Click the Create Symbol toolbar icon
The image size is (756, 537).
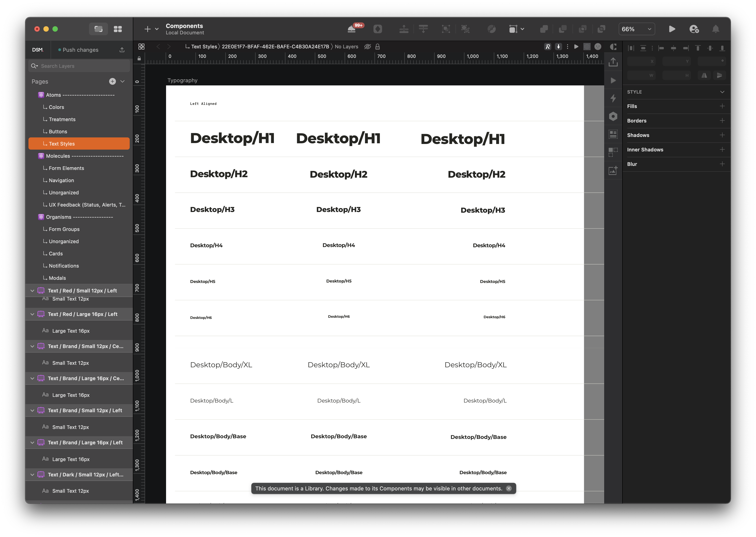click(x=378, y=29)
